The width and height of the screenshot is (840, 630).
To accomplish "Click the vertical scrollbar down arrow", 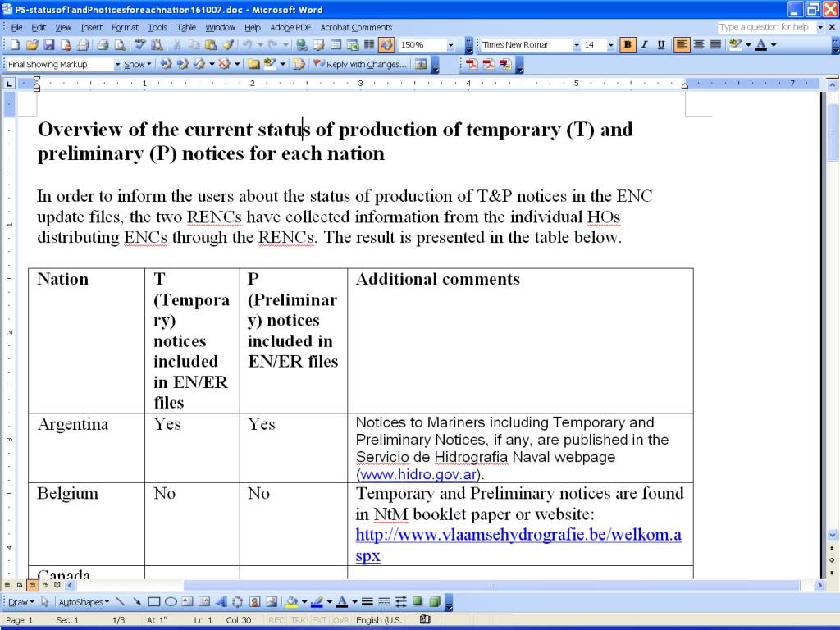I will pos(832,535).
